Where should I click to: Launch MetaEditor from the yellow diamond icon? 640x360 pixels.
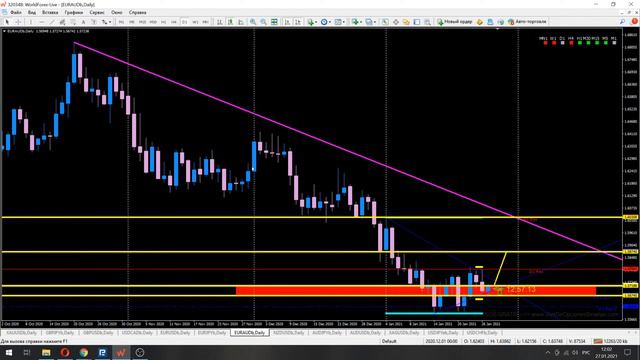pos(480,22)
